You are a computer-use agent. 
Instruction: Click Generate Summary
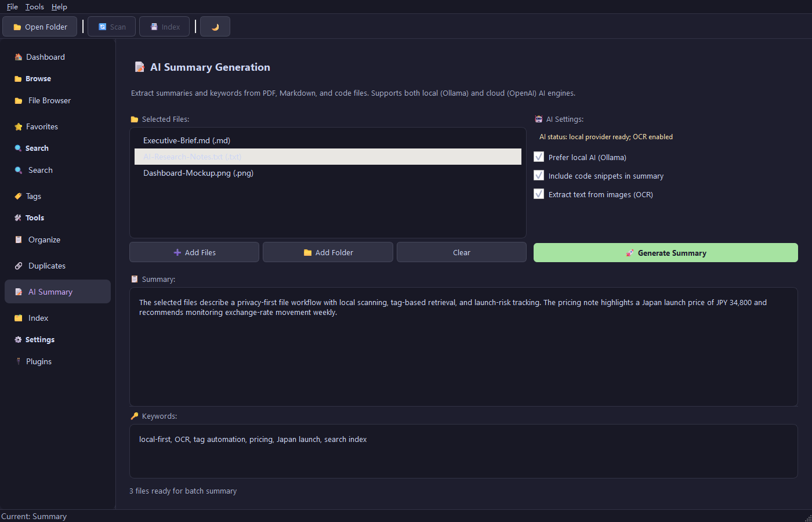[666, 253]
